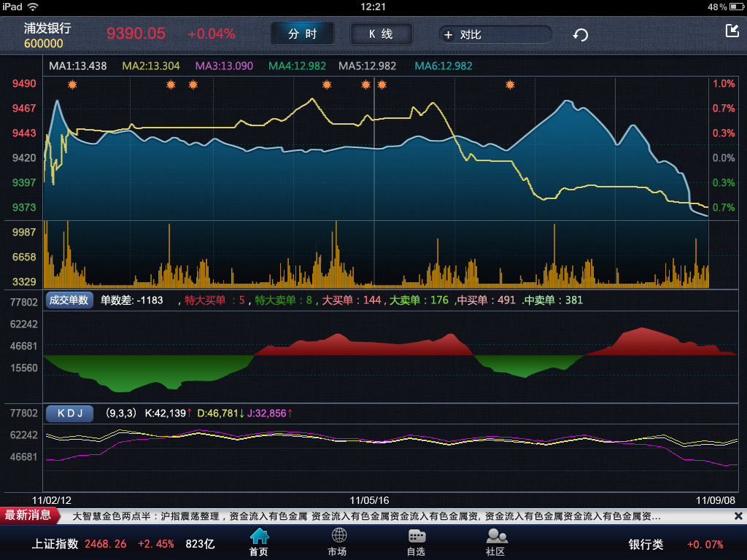Viewport: 747px width, 560px height.
Task: Open the 市场 globe icon
Action: (338, 542)
